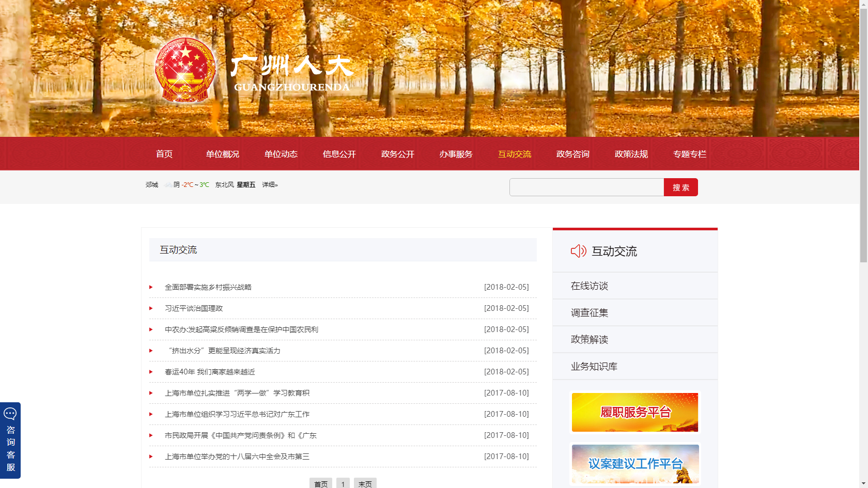Open 办事服务 menu item
The image size is (868, 488).
tap(456, 154)
